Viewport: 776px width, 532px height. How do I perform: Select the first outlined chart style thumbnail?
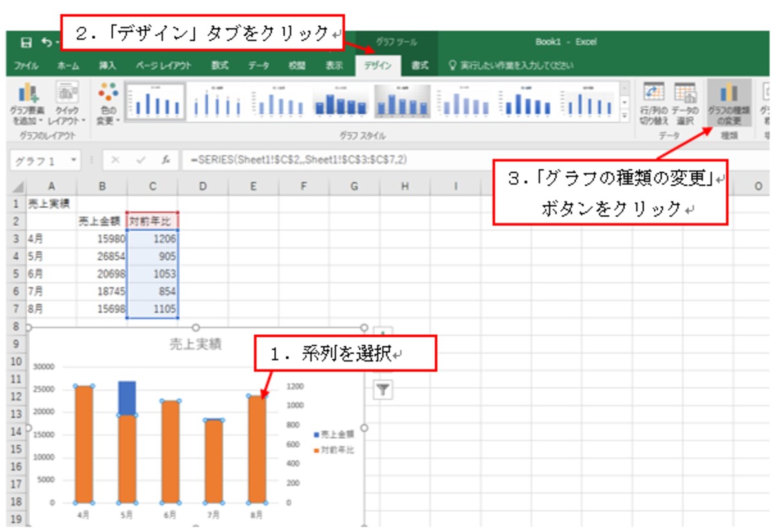[x=155, y=103]
